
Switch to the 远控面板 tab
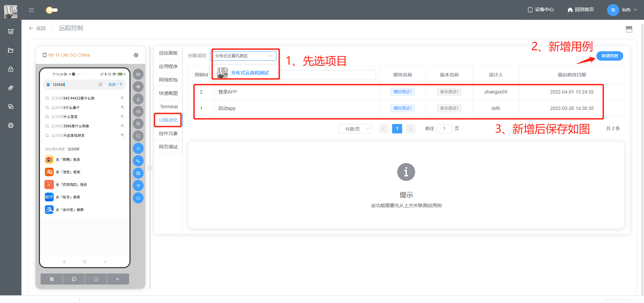click(168, 53)
